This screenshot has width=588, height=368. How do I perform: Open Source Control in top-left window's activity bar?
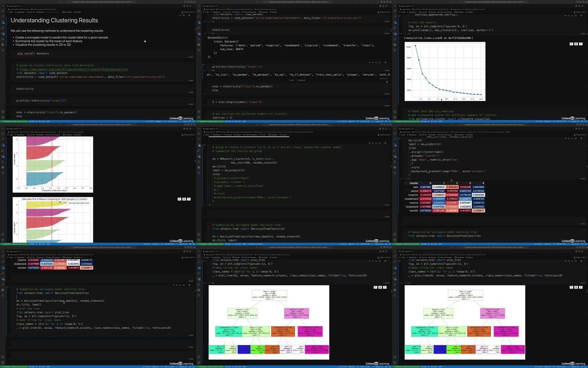[3, 22]
